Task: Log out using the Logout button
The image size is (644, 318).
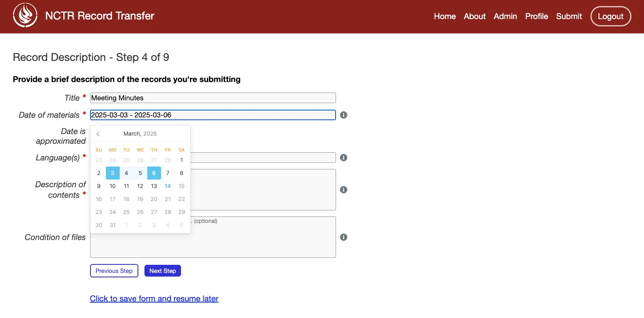Action: click(611, 16)
